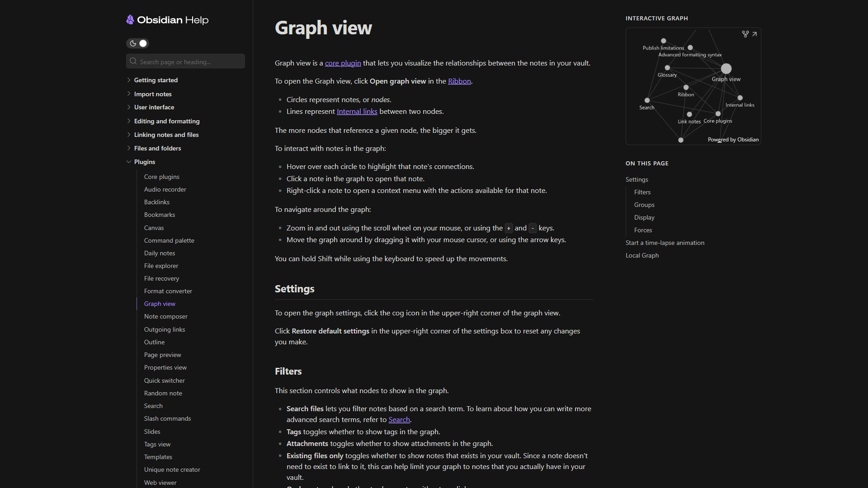Jump to Forces in On this page
Screen dimensions: 868x488
(643, 230)
